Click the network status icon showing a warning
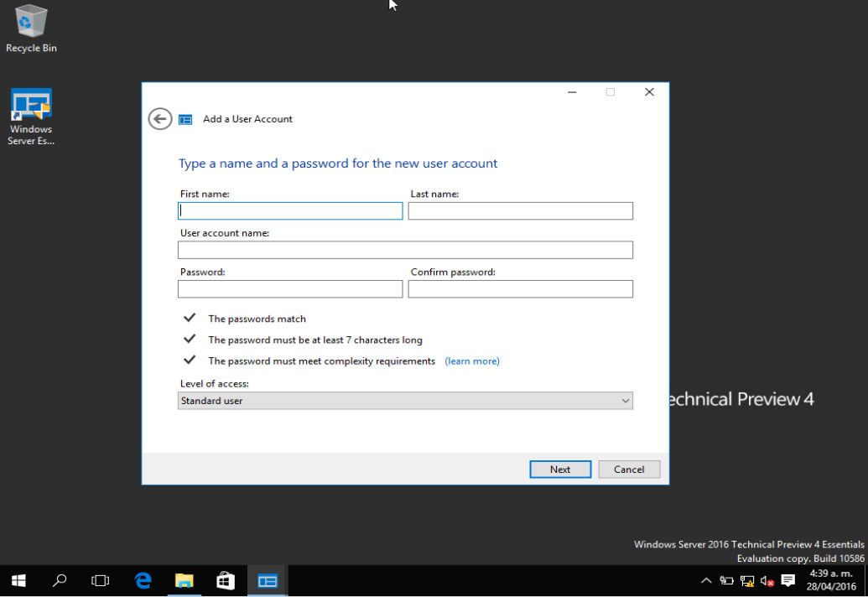 pyautogui.click(x=746, y=580)
